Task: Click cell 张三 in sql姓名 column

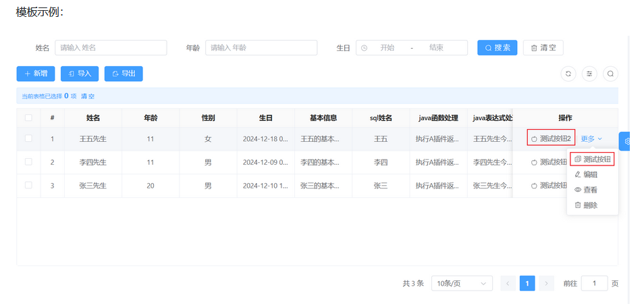Action: 381,186
